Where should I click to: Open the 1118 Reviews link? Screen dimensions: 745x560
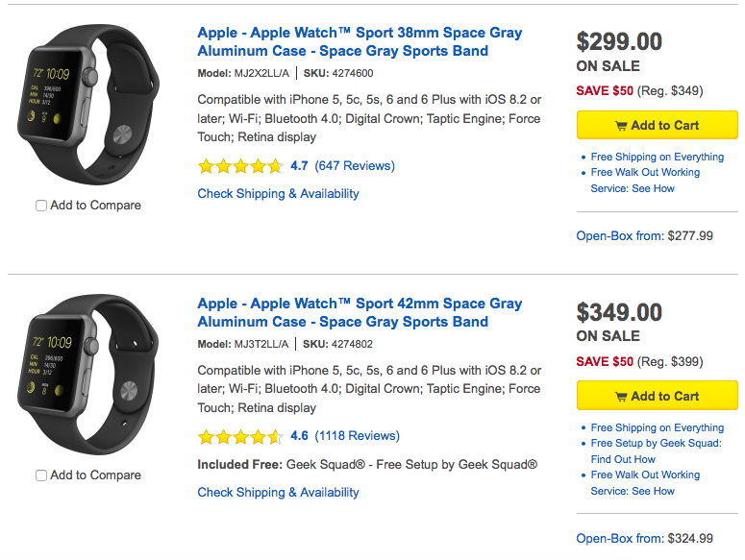point(357,436)
